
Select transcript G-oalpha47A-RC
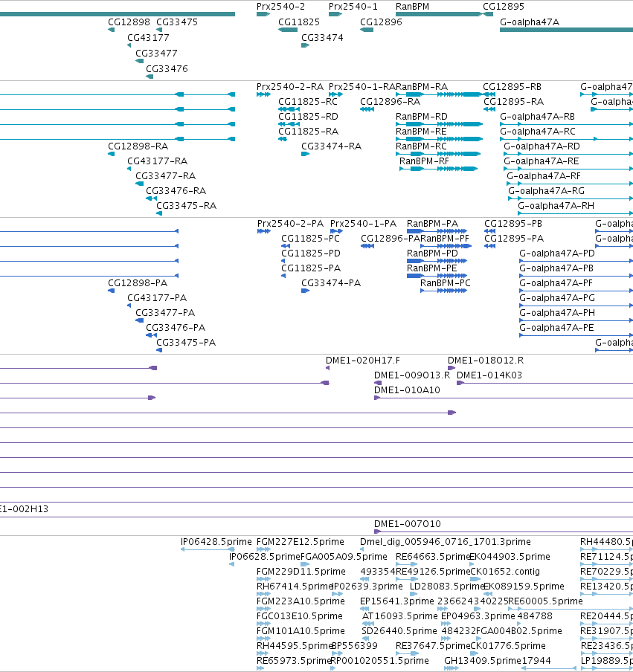pos(538,131)
